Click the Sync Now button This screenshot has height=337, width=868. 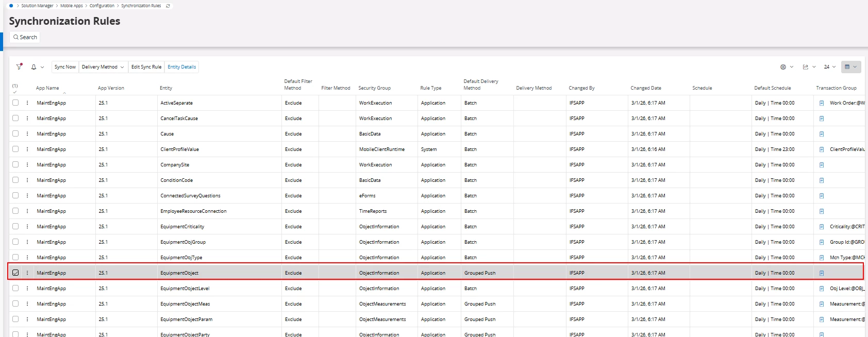point(65,67)
